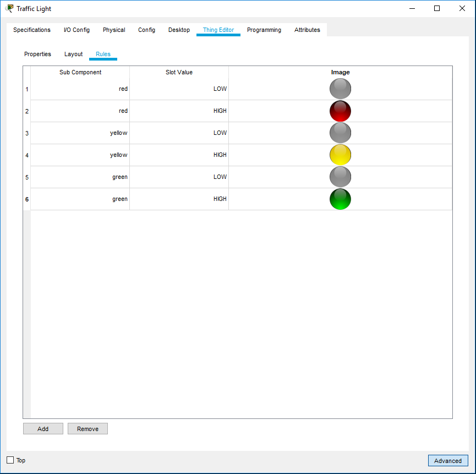Open the Layout sub-tab
Viewport: 476px width, 474px height.
pyautogui.click(x=74, y=54)
